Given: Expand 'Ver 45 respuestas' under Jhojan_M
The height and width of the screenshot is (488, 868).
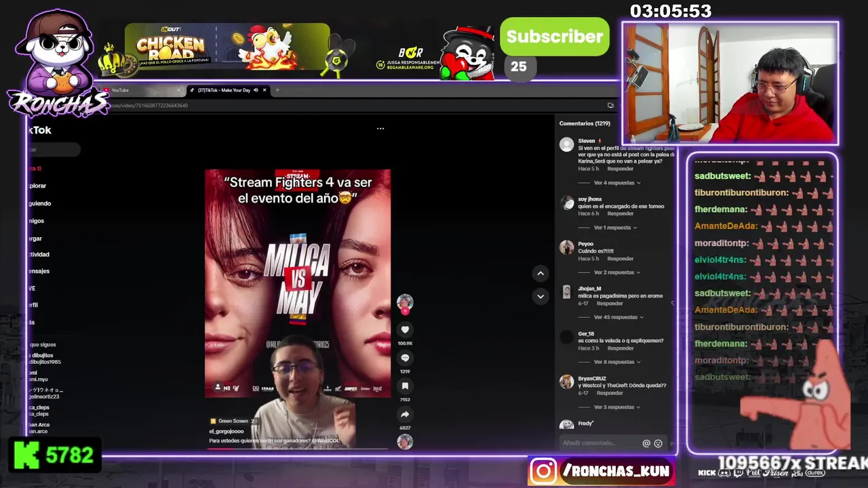Looking at the screenshot, I should [618, 317].
